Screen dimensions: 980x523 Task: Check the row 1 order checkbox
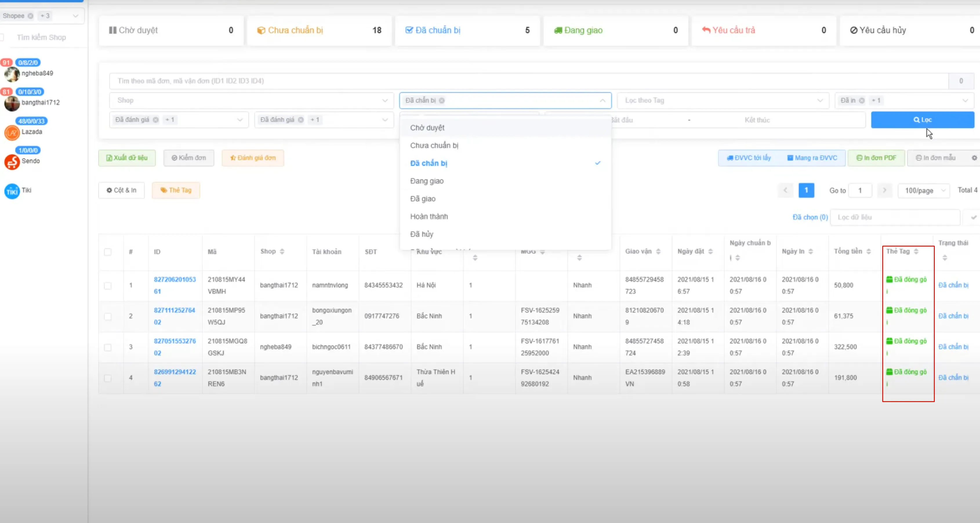108,286
